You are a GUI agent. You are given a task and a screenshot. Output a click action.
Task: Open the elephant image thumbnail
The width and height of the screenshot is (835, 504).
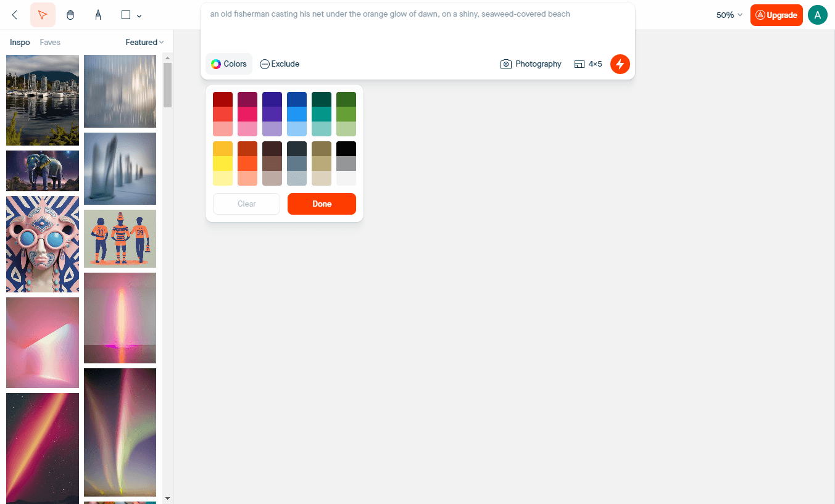pyautogui.click(x=42, y=171)
